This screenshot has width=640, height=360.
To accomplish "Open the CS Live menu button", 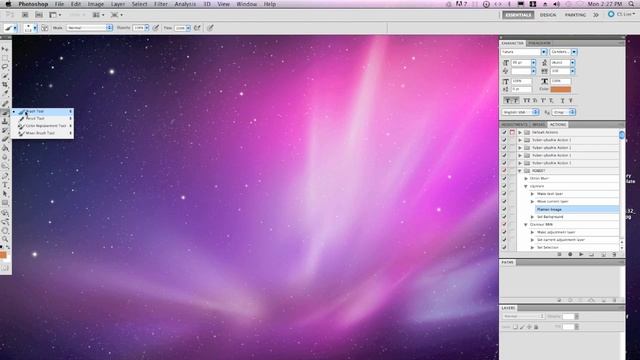I will 622,14.
